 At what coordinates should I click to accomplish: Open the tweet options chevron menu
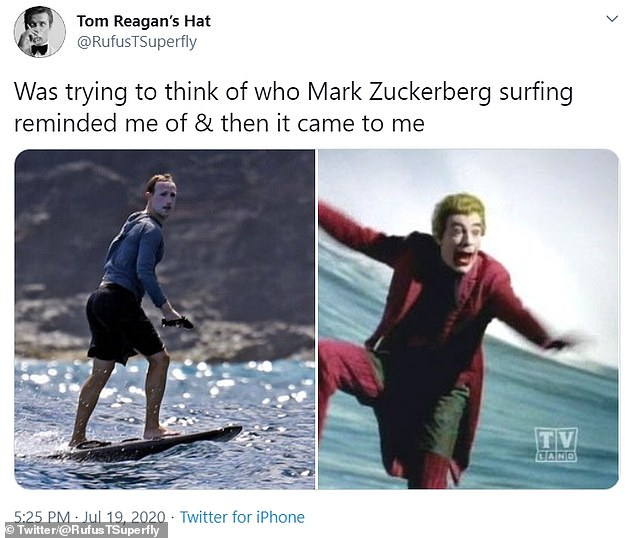click(x=613, y=19)
